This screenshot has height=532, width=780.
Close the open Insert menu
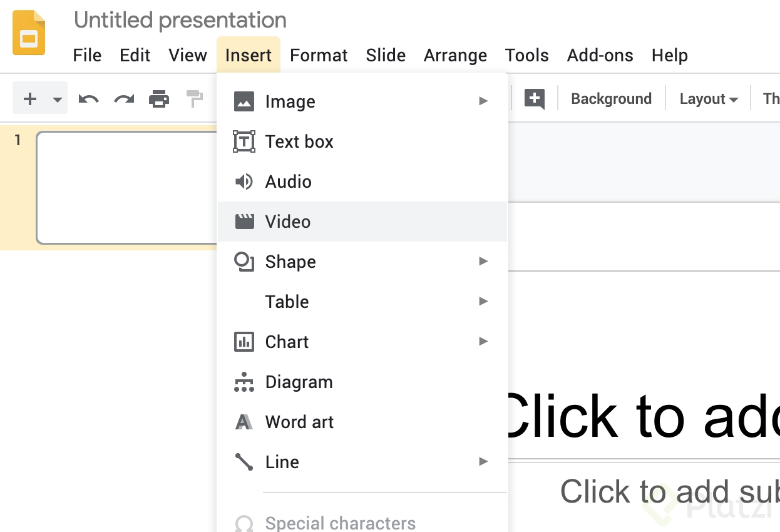249,55
